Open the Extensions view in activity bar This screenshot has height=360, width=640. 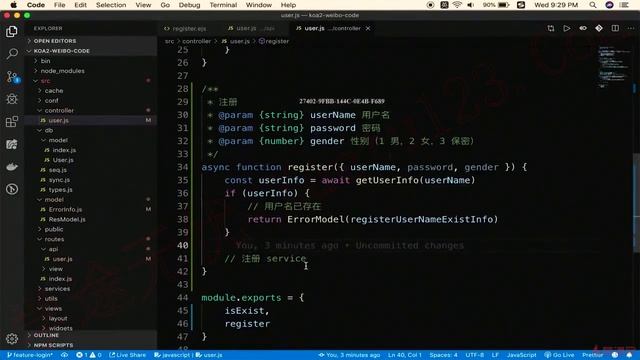coord(11,121)
